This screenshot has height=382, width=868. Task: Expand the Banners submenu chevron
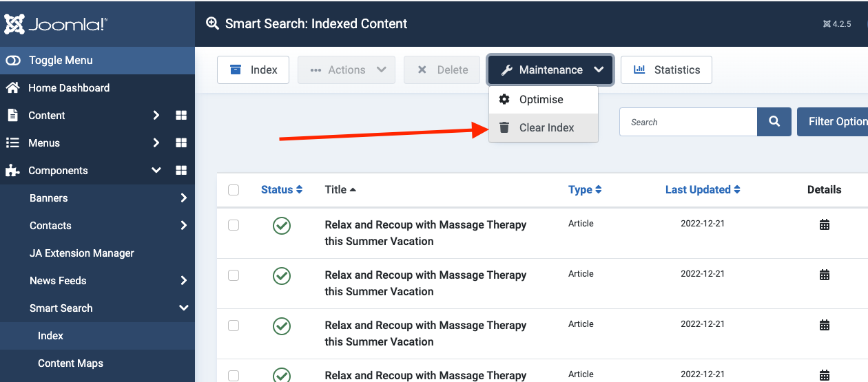pyautogui.click(x=183, y=198)
